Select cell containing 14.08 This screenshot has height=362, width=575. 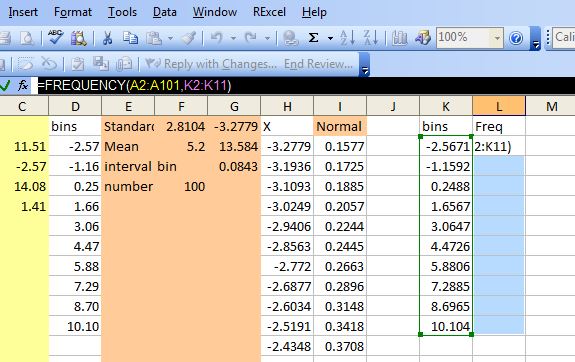(x=24, y=186)
